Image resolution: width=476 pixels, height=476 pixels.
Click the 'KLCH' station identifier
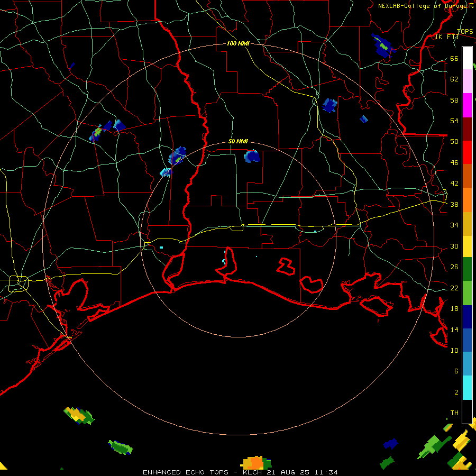pyautogui.click(x=252, y=472)
